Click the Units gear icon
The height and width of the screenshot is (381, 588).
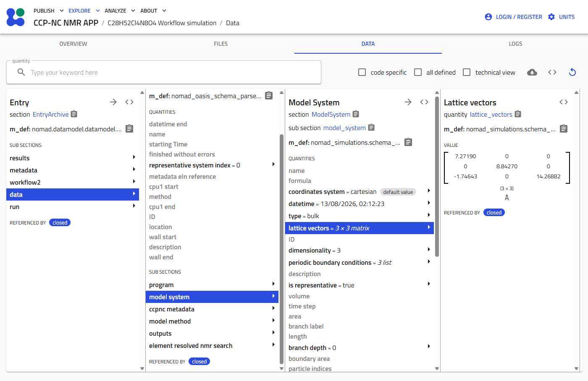coord(551,17)
